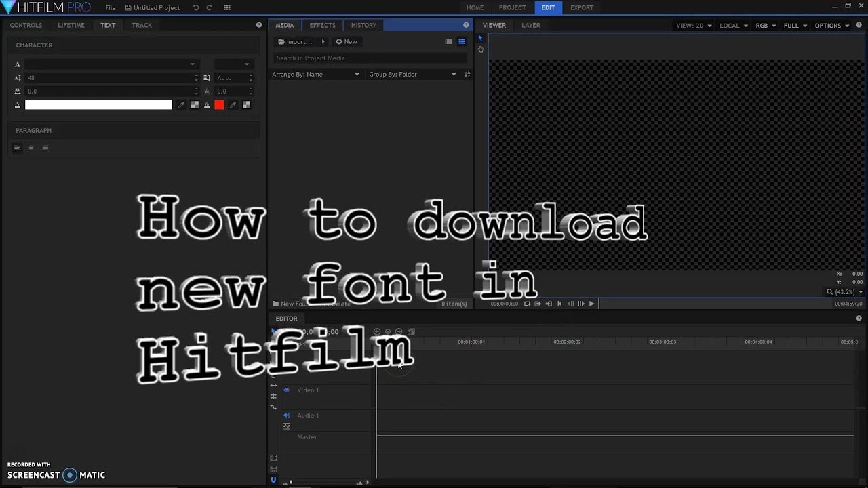This screenshot has height=488, width=868.
Task: Click the audio link icon under Audio 1
Action: [x=286, y=426]
